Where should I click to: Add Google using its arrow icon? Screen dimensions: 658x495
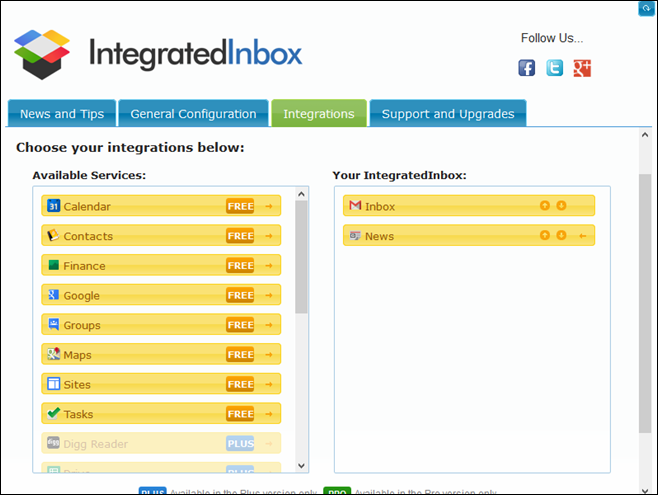pos(269,295)
